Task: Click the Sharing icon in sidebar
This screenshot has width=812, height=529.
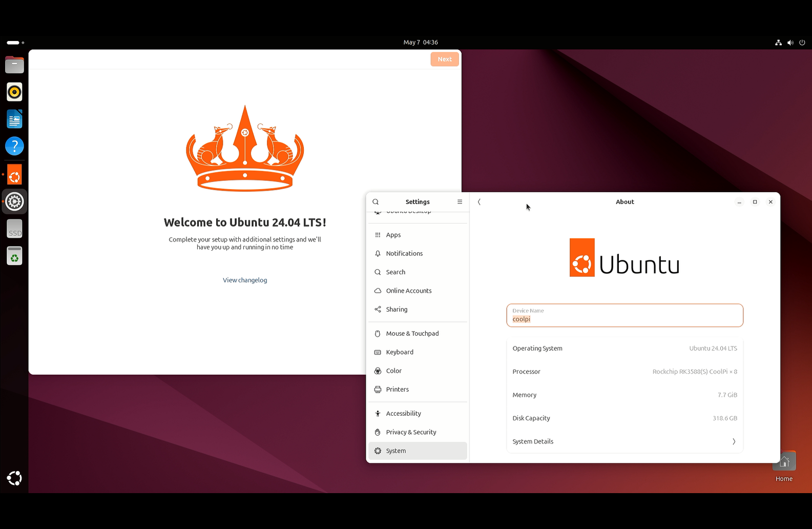Action: click(x=378, y=310)
